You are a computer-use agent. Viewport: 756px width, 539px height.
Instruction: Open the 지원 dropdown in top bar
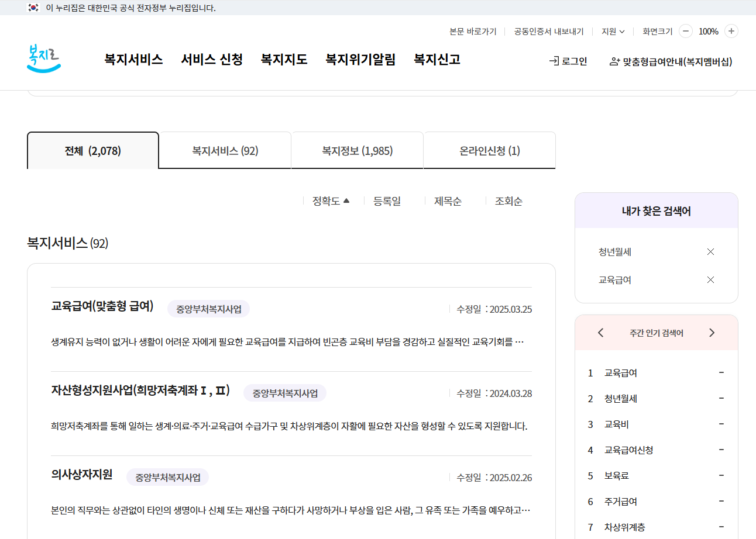coord(613,31)
